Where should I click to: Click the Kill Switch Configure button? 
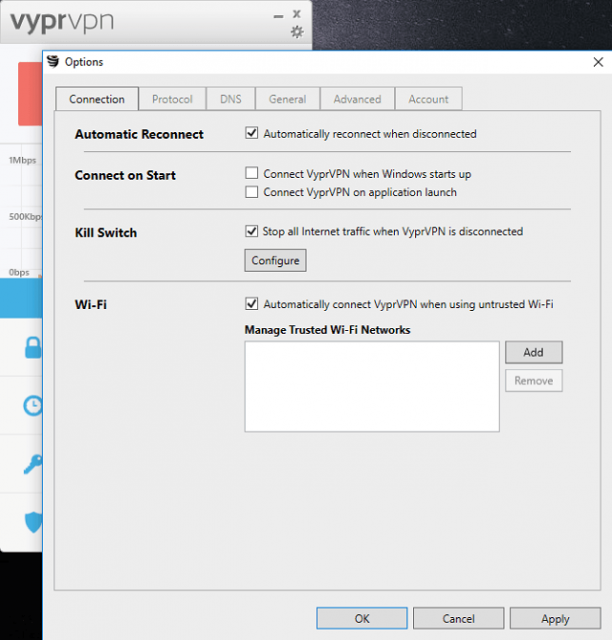click(275, 261)
